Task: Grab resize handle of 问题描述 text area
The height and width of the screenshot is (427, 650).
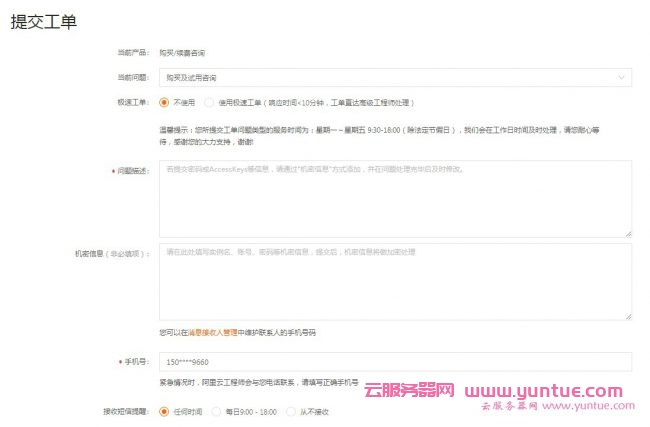Action: pos(627,233)
